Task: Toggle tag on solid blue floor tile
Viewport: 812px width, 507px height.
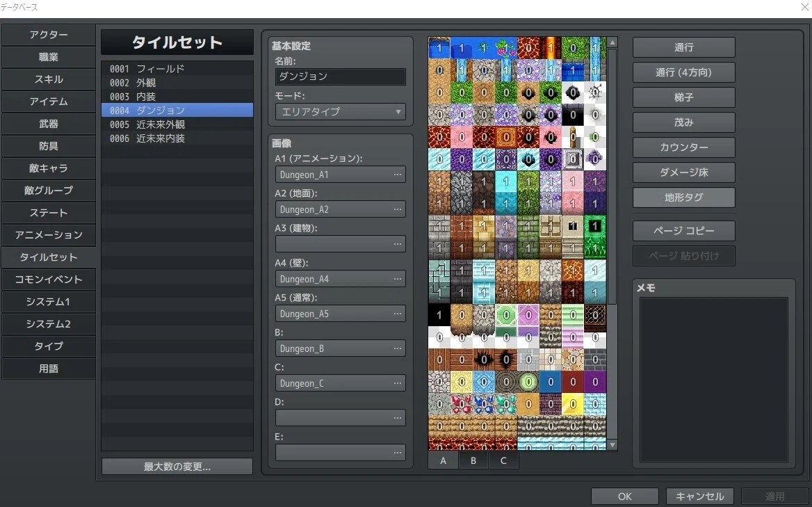Action: [551, 382]
